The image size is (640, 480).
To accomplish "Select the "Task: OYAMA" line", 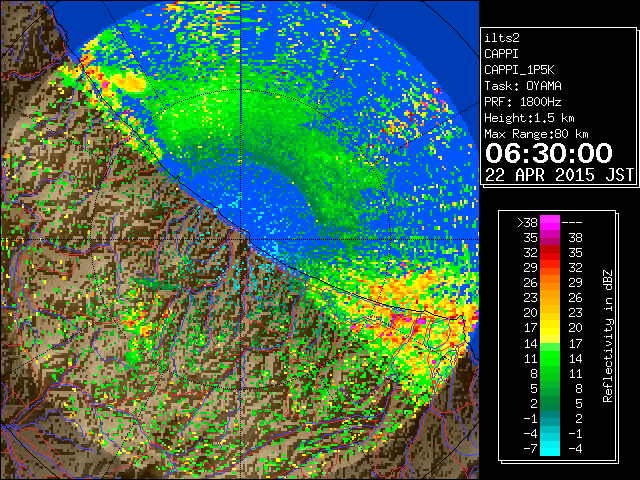I will (x=522, y=86).
